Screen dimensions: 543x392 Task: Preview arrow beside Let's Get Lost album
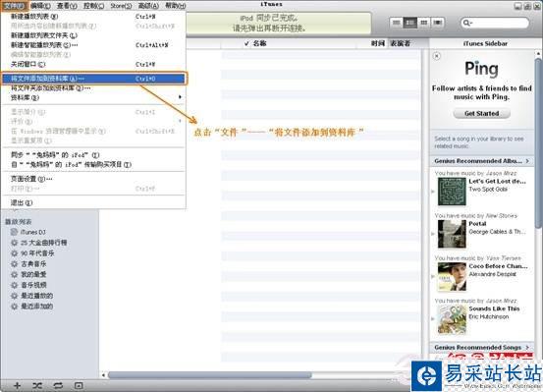coord(433,192)
